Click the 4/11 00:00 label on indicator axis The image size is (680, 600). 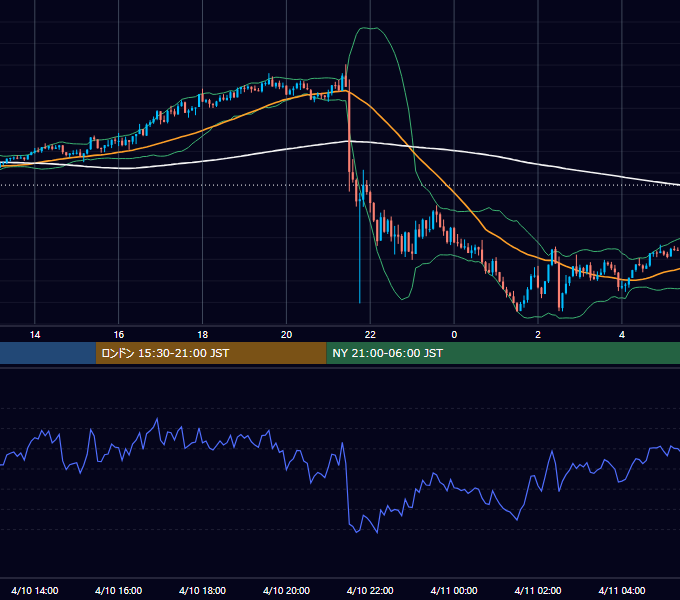pyautogui.click(x=454, y=590)
